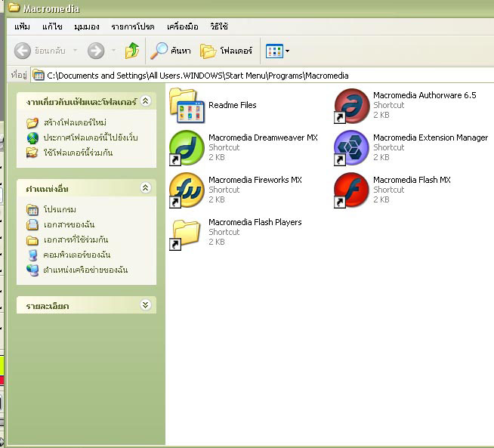Select the Macromedia Flash Players folder icon
Viewport: 494px width, 448px height.
(186, 234)
